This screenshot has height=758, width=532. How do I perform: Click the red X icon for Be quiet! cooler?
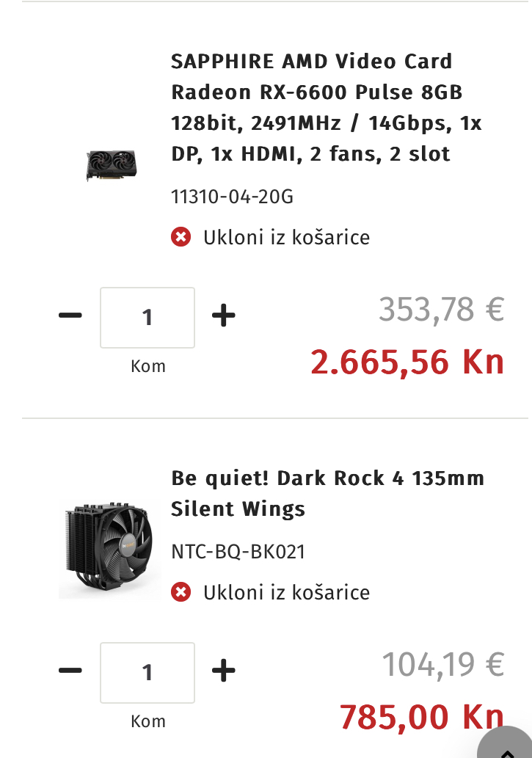click(181, 592)
